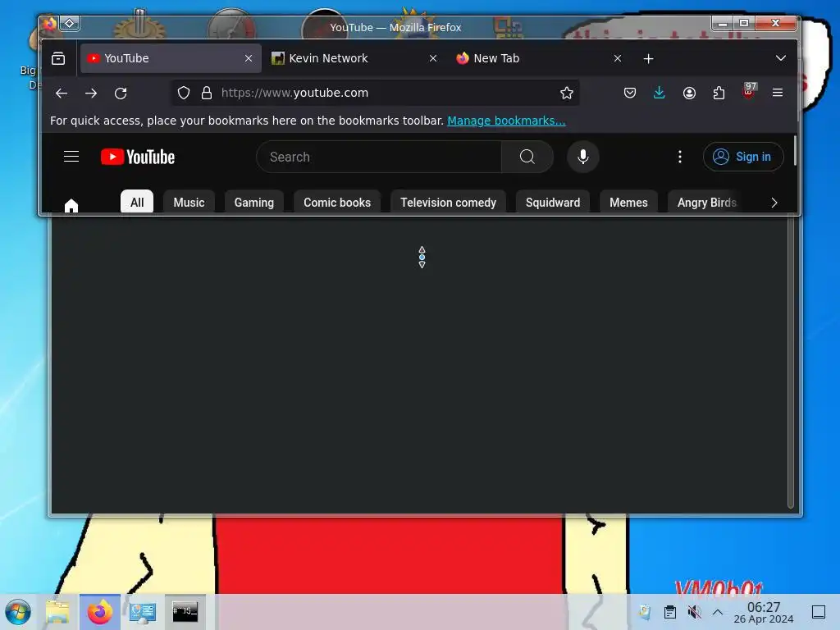Bookmark this page with the star icon
Viewport: 840px width, 630px height.
pyautogui.click(x=567, y=94)
